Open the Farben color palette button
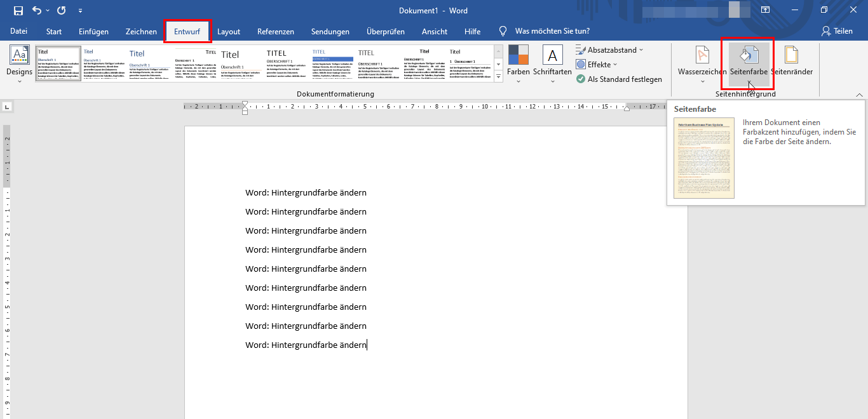Image resolution: width=868 pixels, height=419 pixels. coord(519,64)
